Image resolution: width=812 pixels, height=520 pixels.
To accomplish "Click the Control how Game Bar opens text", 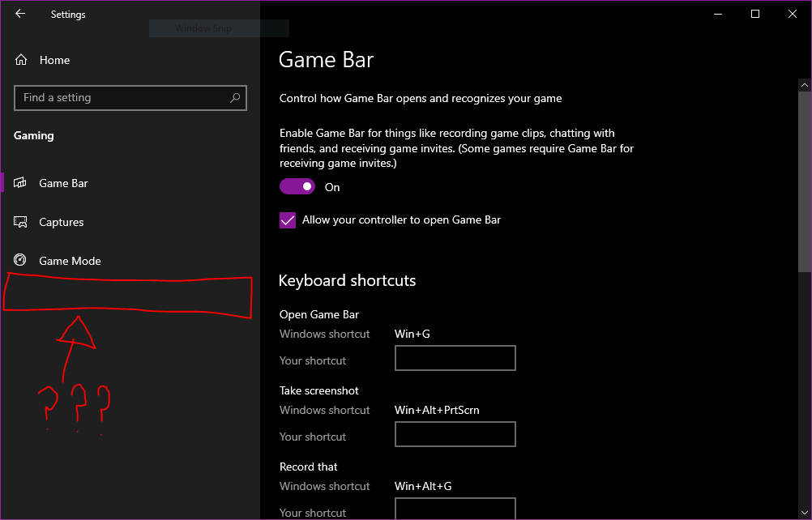I will tap(421, 98).
